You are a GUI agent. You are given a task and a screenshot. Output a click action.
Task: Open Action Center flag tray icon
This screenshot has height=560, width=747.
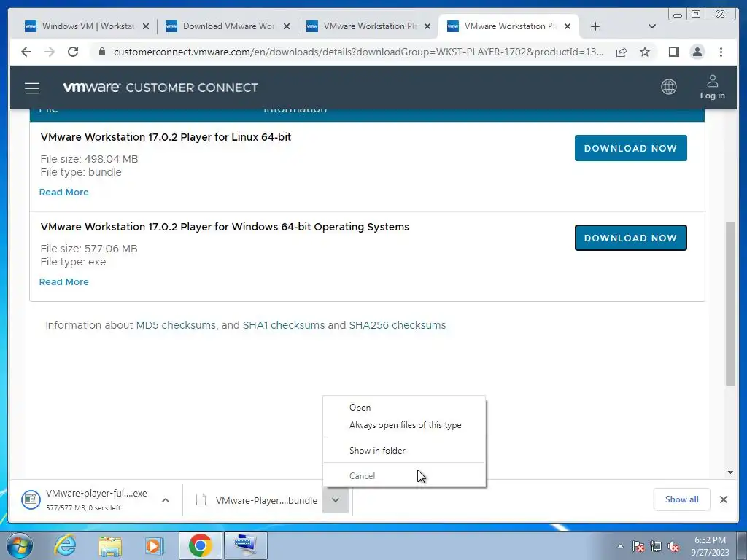point(638,546)
